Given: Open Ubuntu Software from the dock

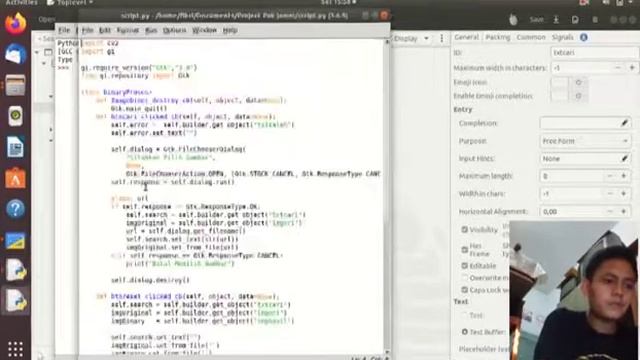Looking at the screenshot, I should point(15,178).
